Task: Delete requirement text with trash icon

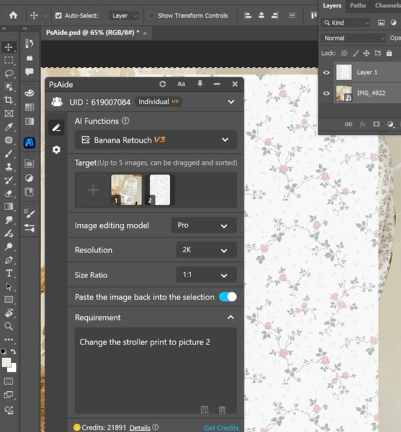Action: [222, 410]
